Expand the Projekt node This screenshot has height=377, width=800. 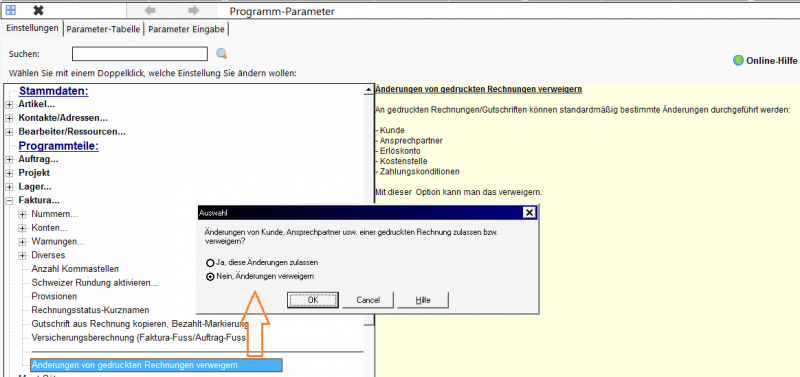tap(10, 173)
